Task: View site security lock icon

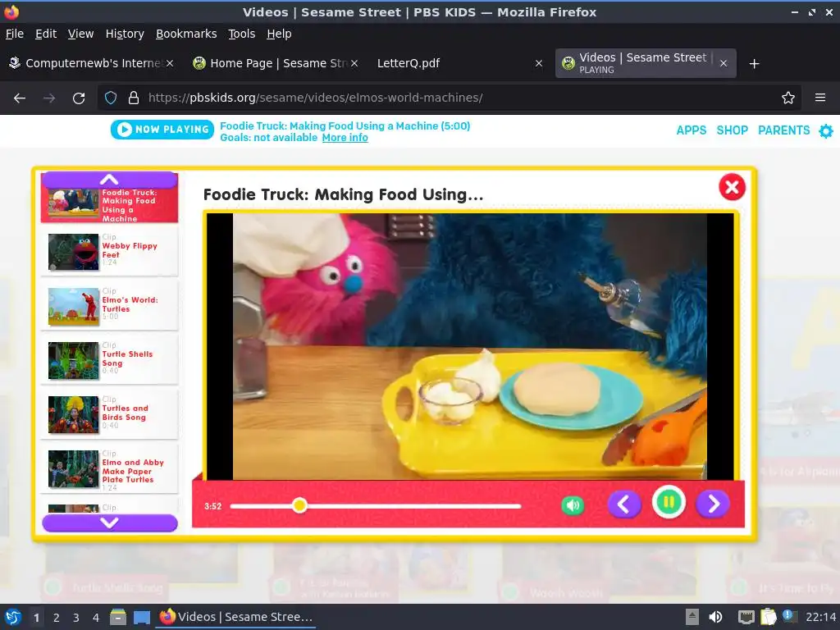Action: (134, 98)
